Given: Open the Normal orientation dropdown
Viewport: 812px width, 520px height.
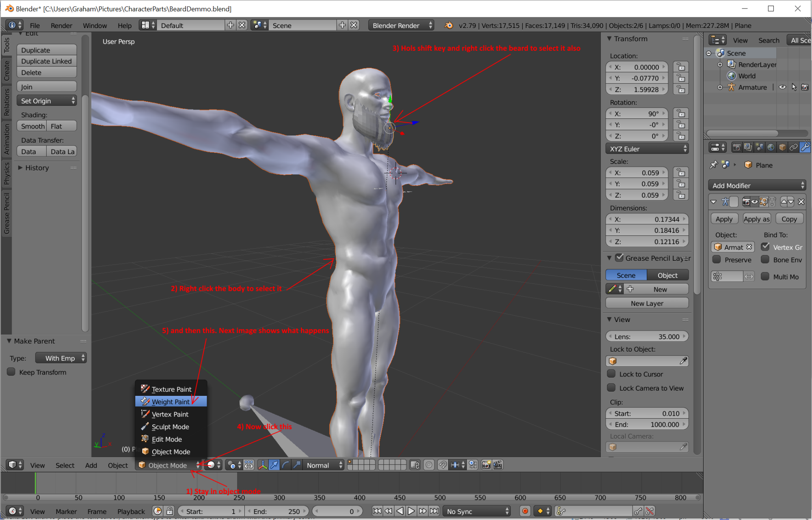Looking at the screenshot, I should tap(324, 465).
